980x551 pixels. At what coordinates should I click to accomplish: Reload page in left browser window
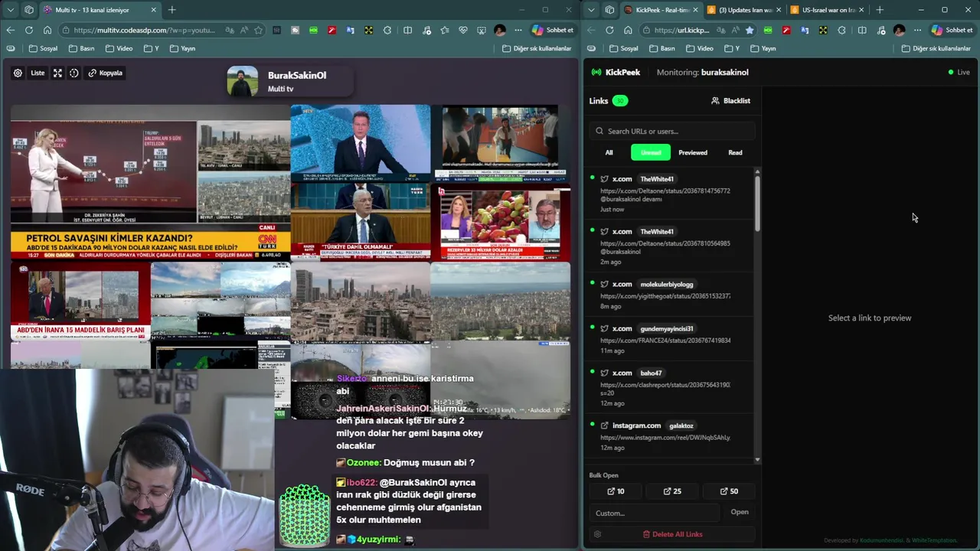coord(29,30)
